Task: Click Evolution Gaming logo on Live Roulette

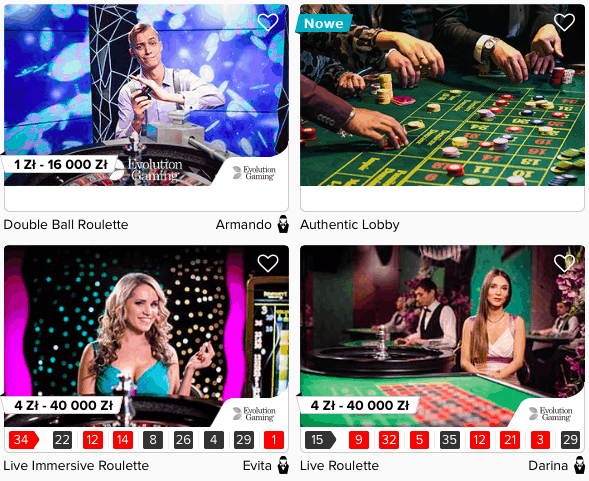Action: coord(551,414)
